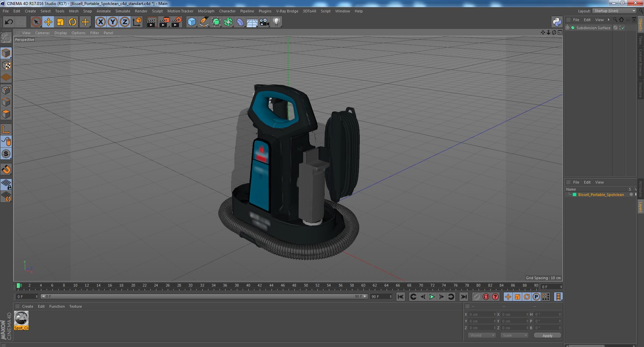
Task: Expand the Subdivision Surface object tree
Action: [567, 28]
